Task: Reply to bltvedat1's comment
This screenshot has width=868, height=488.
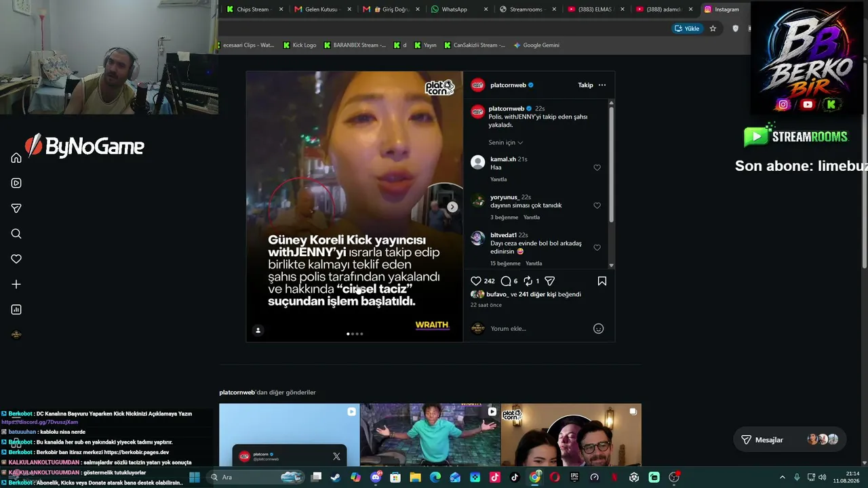Action: [x=534, y=264]
